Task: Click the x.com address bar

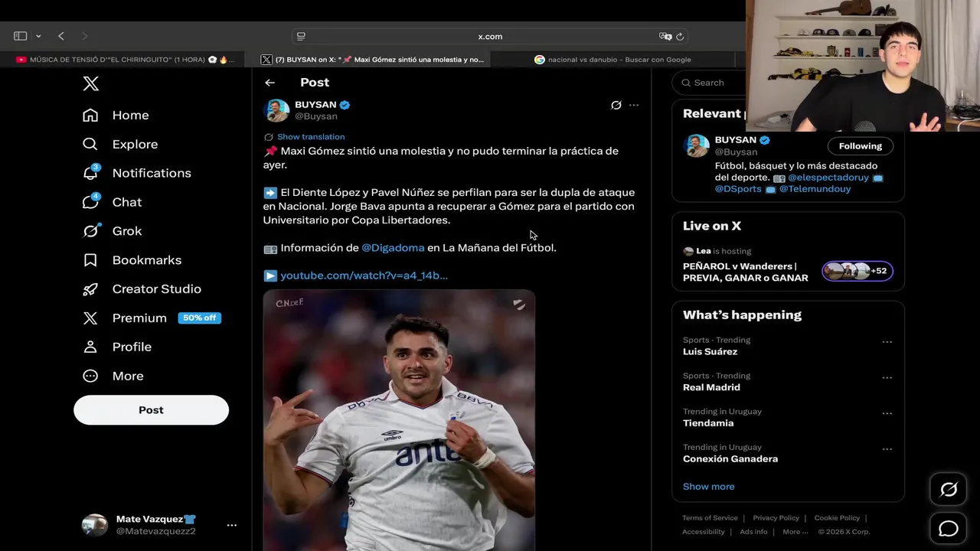Action: (490, 36)
